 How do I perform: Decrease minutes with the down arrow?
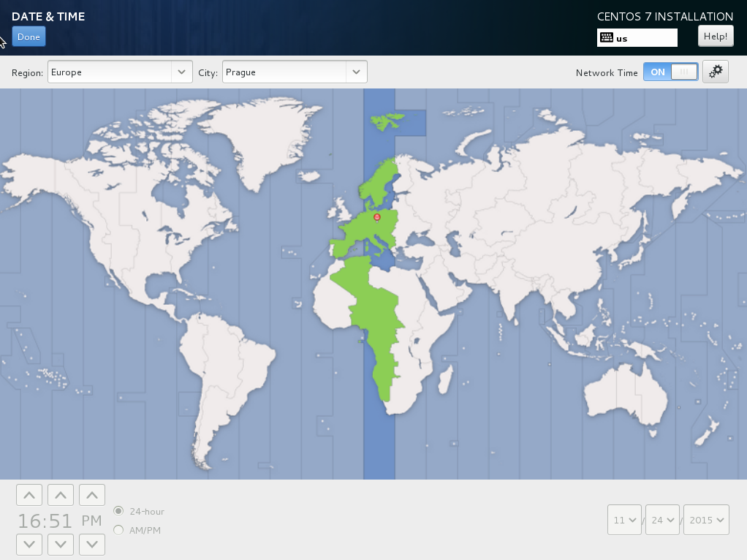[60, 544]
